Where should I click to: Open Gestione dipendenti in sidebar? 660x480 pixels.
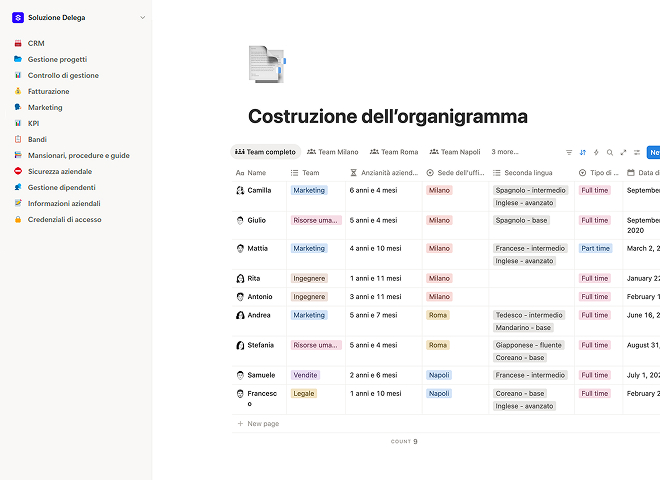[x=61, y=187]
